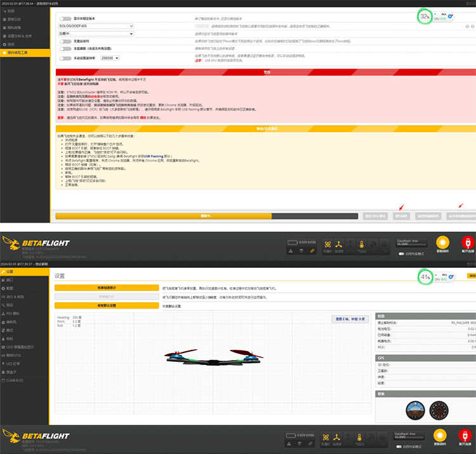Click the 3D quadcopter model preview
The image size is (476, 454).
(x=214, y=357)
